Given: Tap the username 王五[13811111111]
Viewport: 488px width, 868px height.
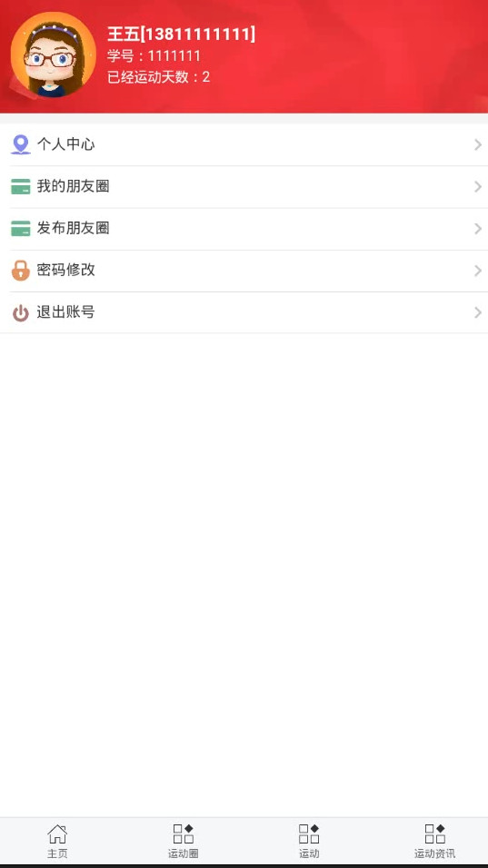Looking at the screenshot, I should click(x=181, y=34).
